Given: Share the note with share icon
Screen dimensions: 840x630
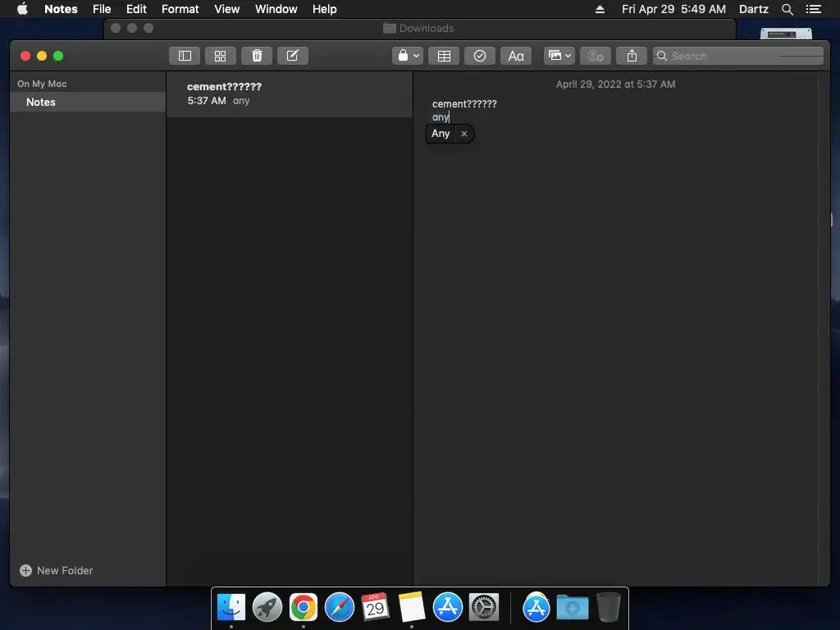Looking at the screenshot, I should [x=632, y=56].
